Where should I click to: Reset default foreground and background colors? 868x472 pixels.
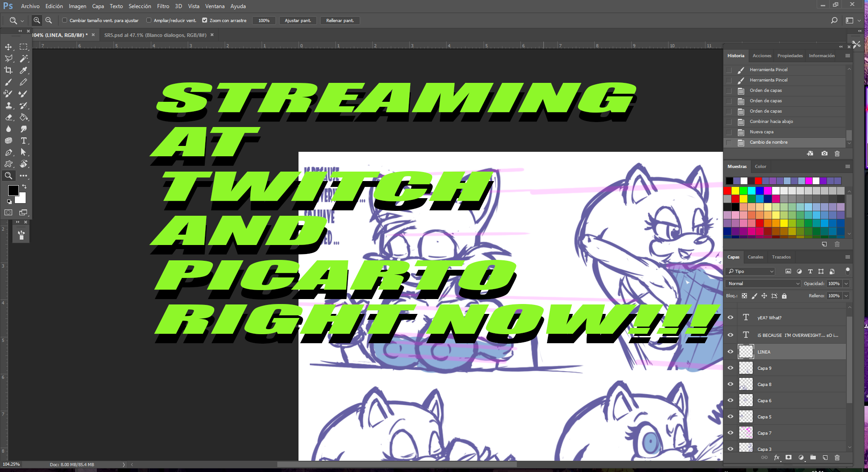tap(9, 202)
